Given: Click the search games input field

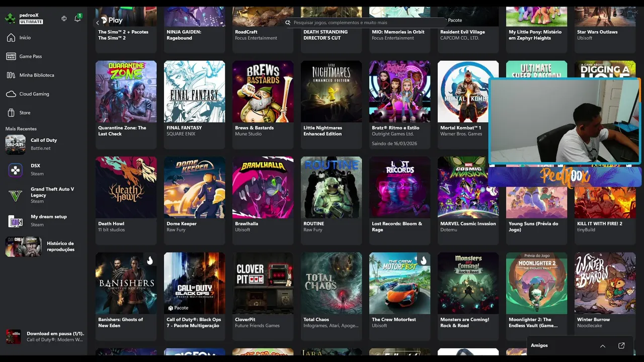Looking at the screenshot, I should 365,23.
